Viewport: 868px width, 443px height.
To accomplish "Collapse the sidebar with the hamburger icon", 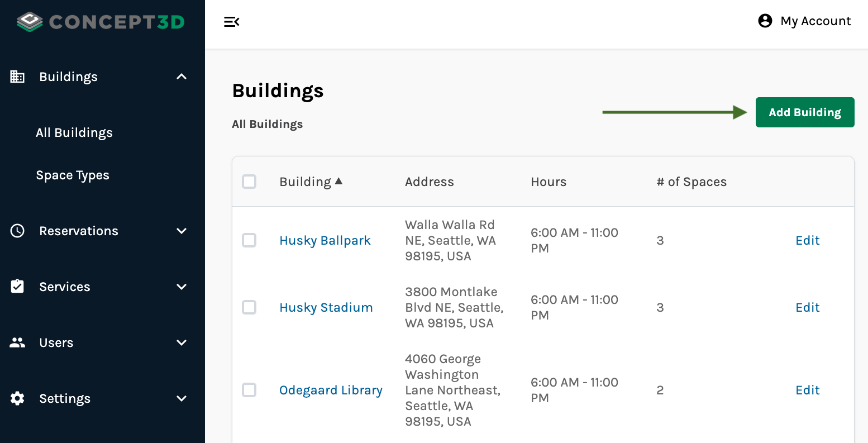I will (x=231, y=22).
